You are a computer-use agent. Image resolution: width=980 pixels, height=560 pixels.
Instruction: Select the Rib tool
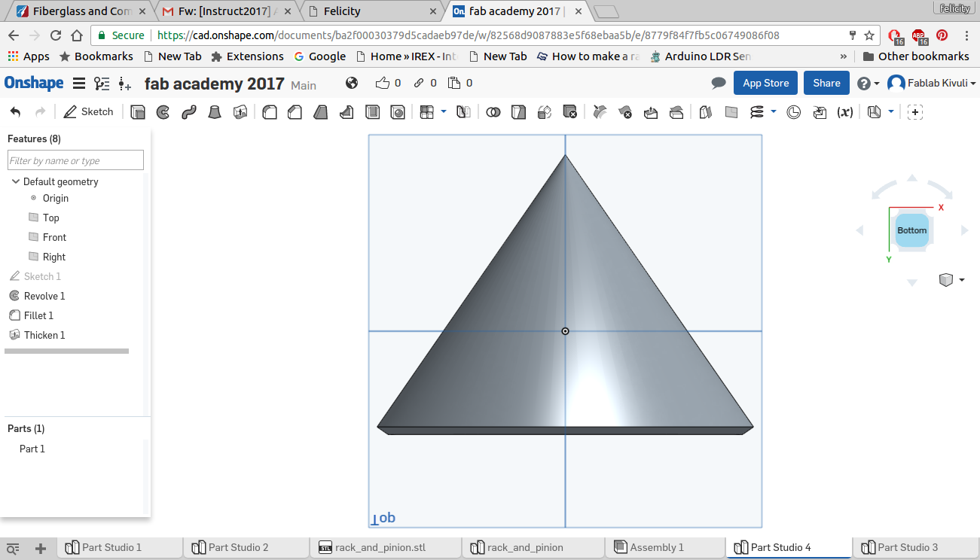click(347, 112)
